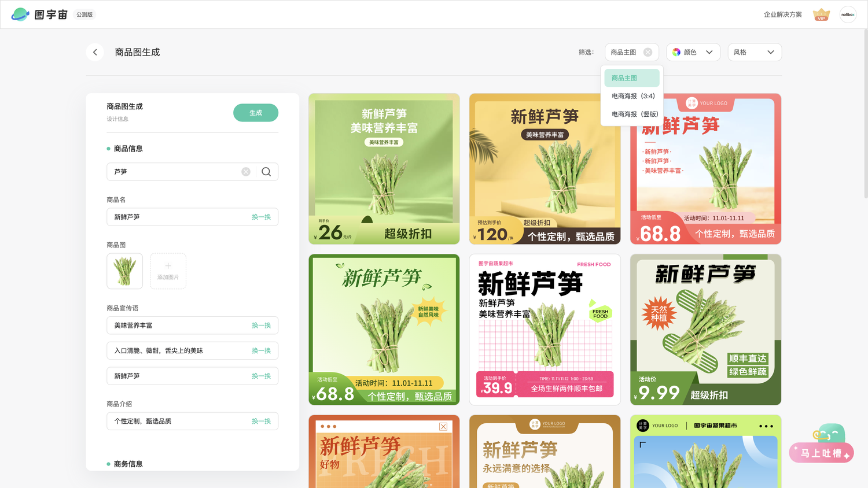Image resolution: width=868 pixels, height=488 pixels.
Task: Select 天然种植 template priced 9.99
Action: (706, 330)
